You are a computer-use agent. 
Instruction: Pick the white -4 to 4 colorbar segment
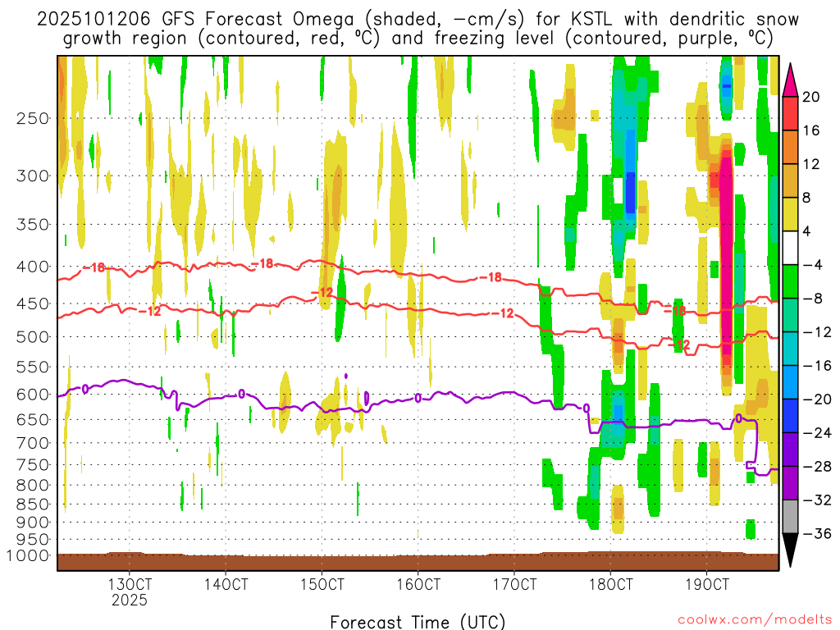tap(791, 248)
